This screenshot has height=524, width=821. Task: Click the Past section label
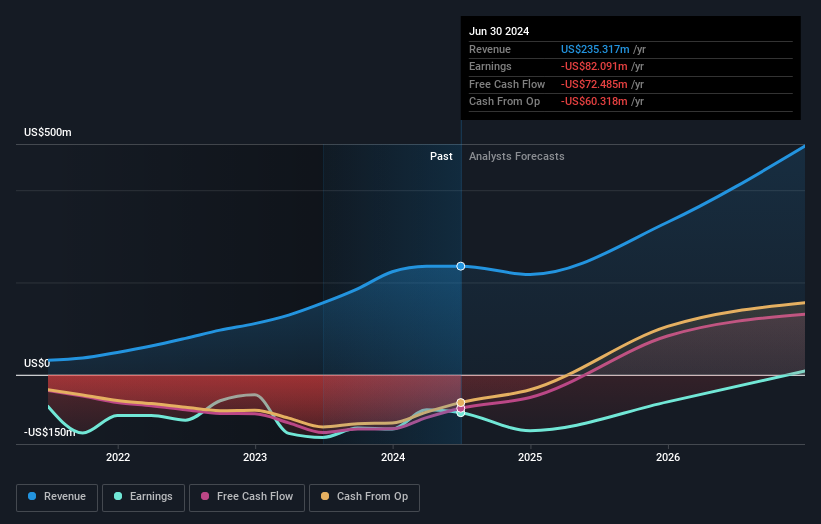point(441,157)
